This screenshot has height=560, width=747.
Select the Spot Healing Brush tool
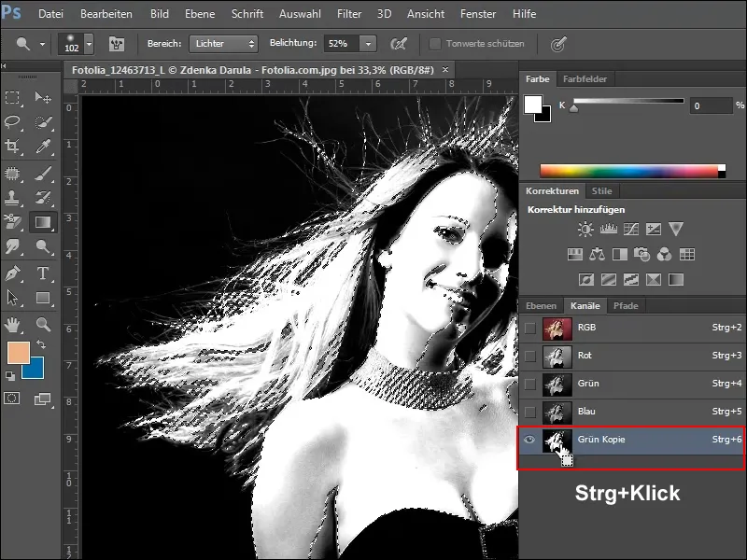(12, 174)
